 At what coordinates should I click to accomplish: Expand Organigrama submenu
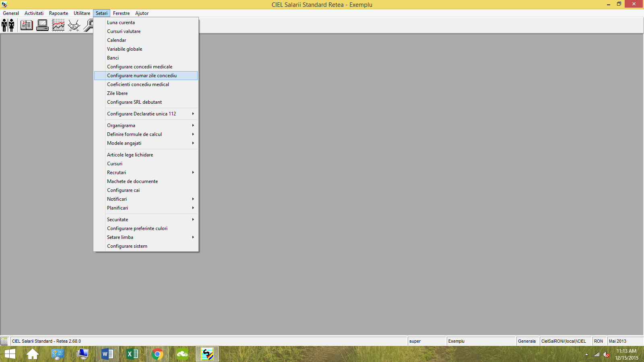146,125
